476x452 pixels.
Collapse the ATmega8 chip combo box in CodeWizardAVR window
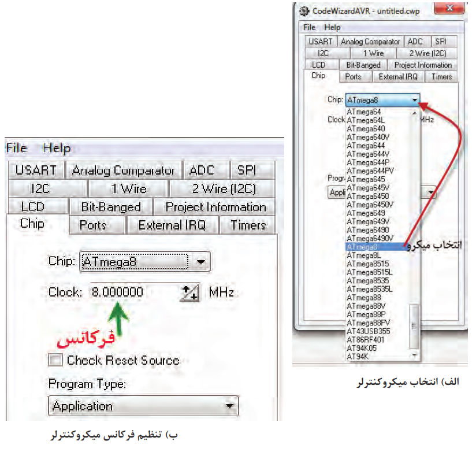[x=382, y=100]
